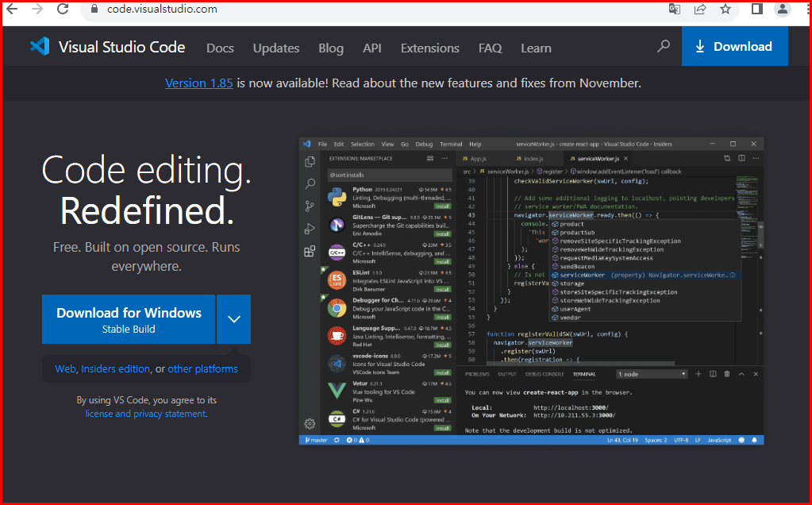
Task: Click 'UTF-8' in the screenshot status bar
Action: (681, 440)
